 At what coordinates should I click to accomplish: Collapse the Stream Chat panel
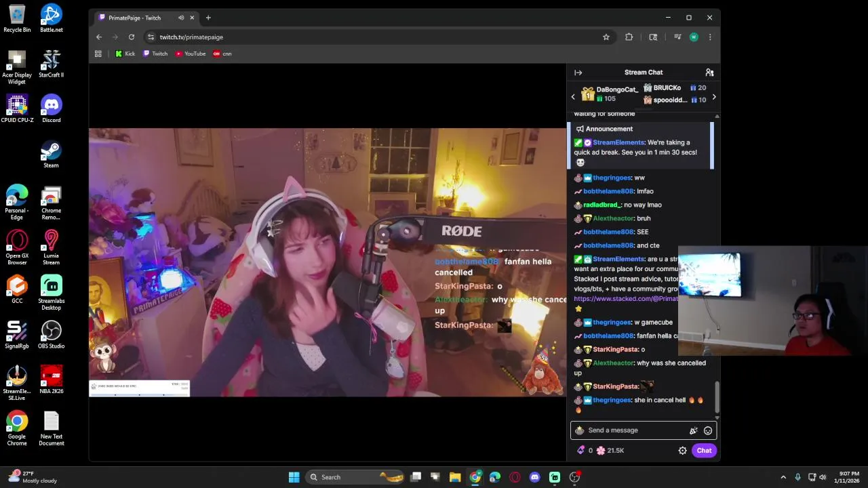click(x=578, y=73)
